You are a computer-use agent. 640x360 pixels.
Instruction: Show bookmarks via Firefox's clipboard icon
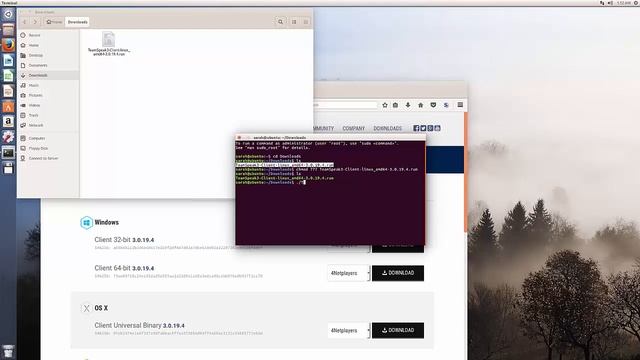[x=396, y=105]
